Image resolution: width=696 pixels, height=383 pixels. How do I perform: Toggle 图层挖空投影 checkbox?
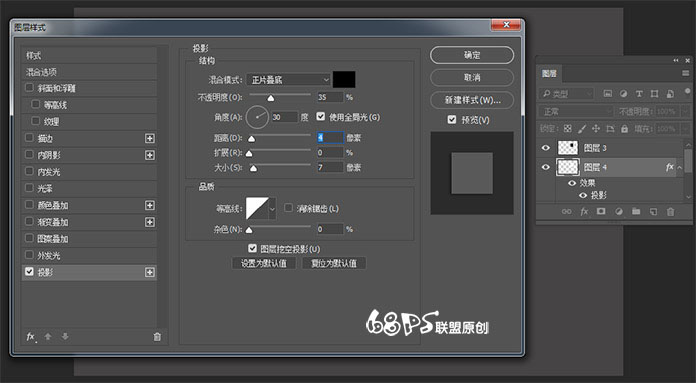(253, 249)
